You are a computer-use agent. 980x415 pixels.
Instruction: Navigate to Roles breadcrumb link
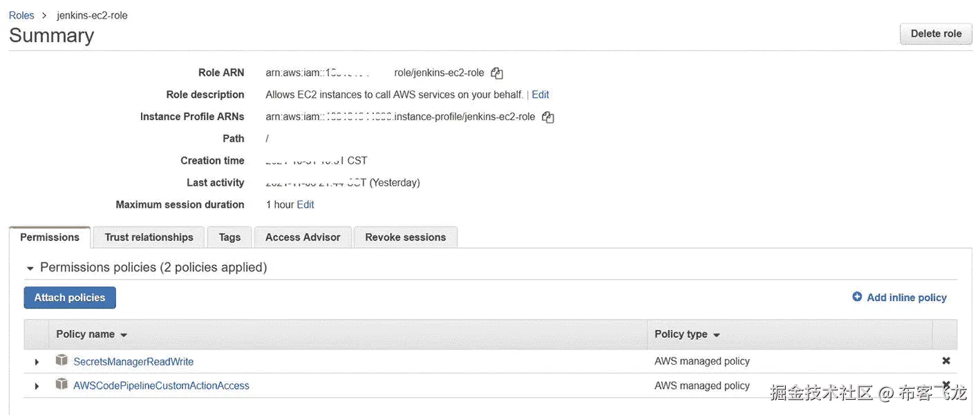21,15
